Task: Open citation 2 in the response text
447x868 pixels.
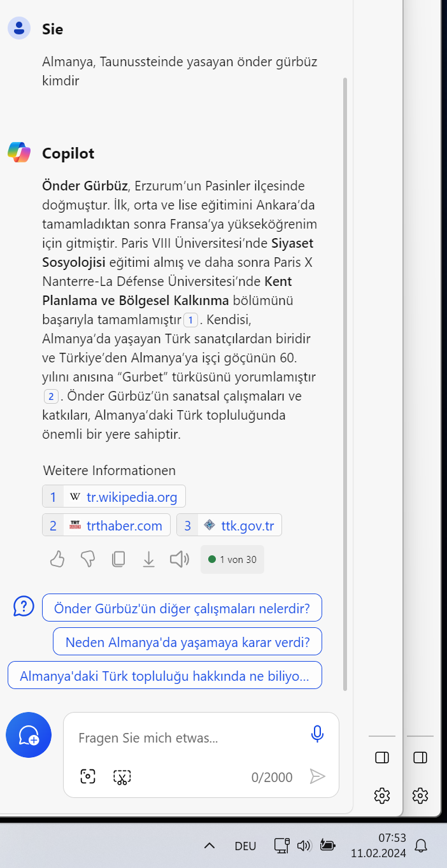Action: pos(51,396)
